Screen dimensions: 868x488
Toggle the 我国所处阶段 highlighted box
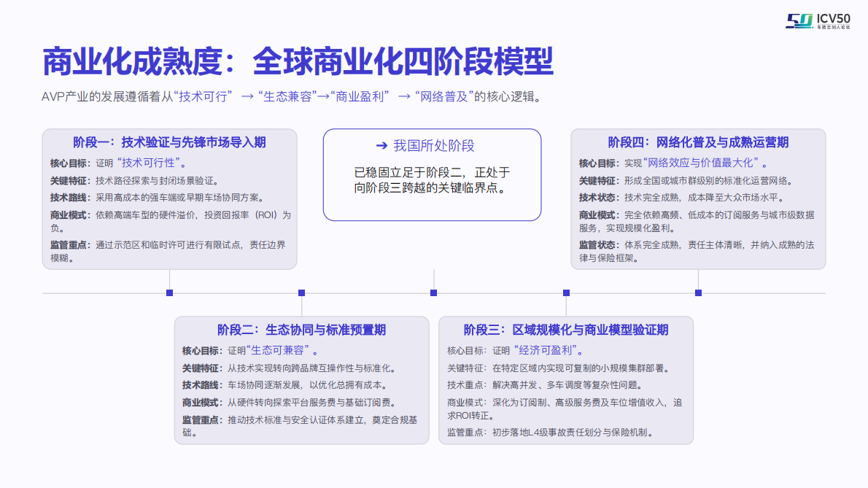click(x=432, y=174)
